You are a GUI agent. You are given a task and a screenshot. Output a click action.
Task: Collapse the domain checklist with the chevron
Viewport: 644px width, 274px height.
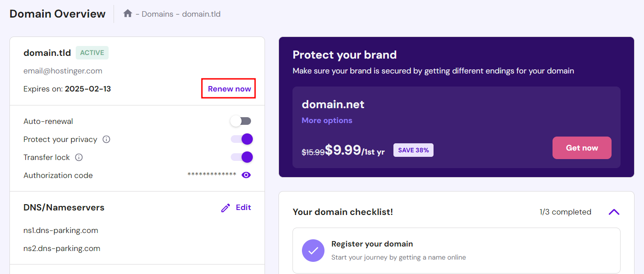[x=614, y=211]
